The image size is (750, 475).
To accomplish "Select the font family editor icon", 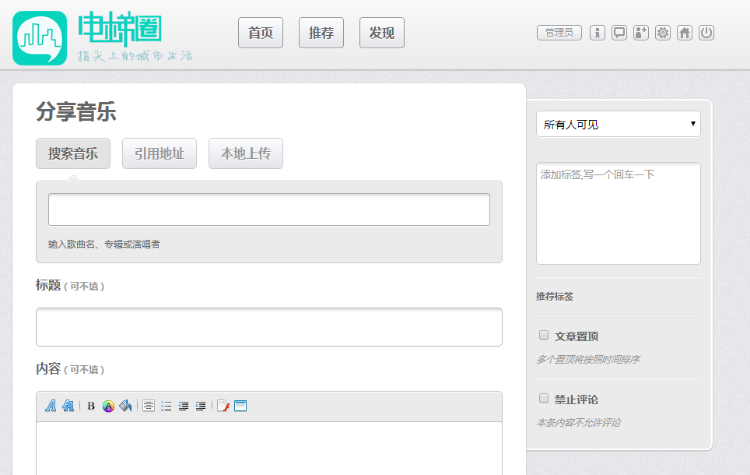I will click(51, 406).
